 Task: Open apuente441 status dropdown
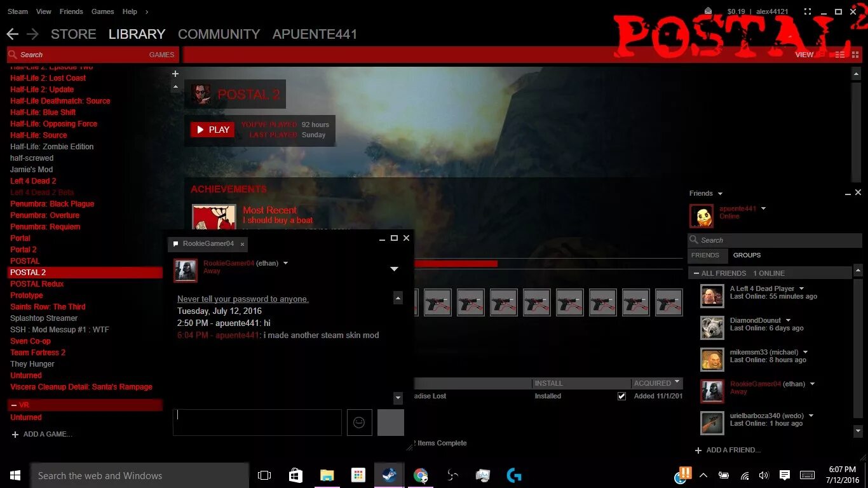(763, 208)
